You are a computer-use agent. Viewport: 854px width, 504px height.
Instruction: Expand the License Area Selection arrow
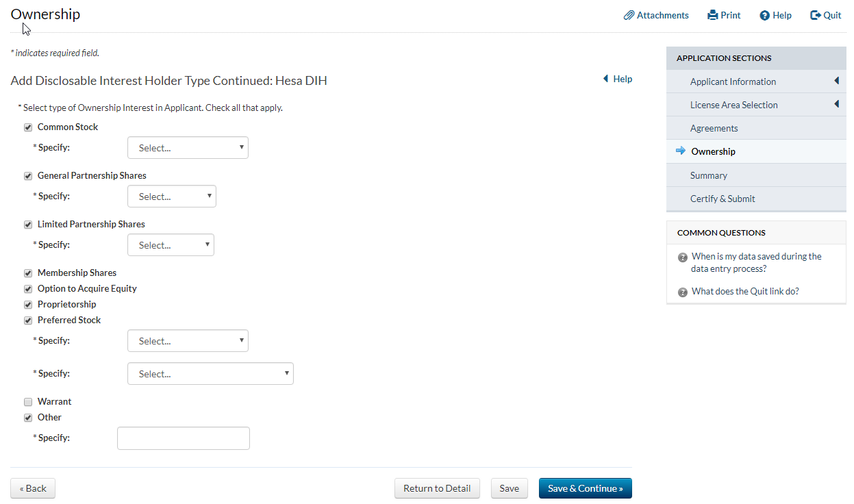(837, 105)
